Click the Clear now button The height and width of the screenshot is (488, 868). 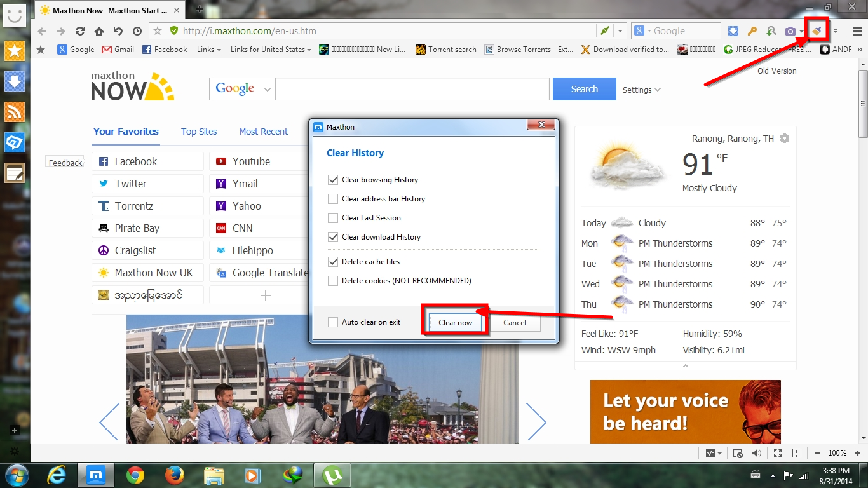456,323
